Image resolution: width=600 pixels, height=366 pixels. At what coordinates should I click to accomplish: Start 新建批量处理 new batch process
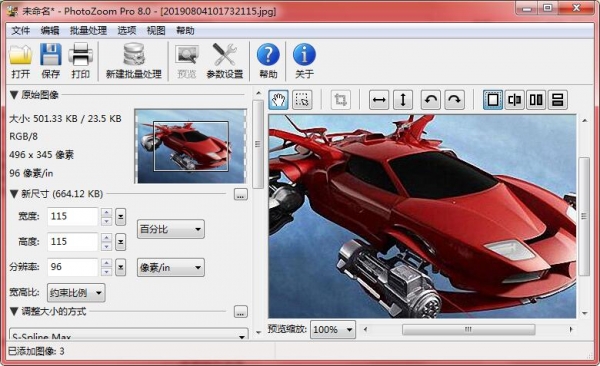tap(134, 61)
